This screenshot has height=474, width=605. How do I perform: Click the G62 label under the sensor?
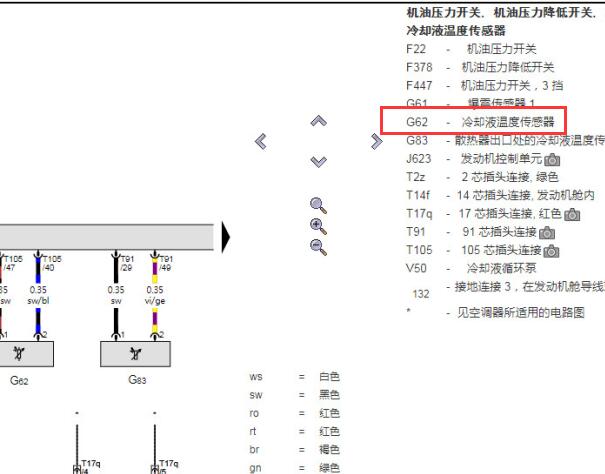19,381
